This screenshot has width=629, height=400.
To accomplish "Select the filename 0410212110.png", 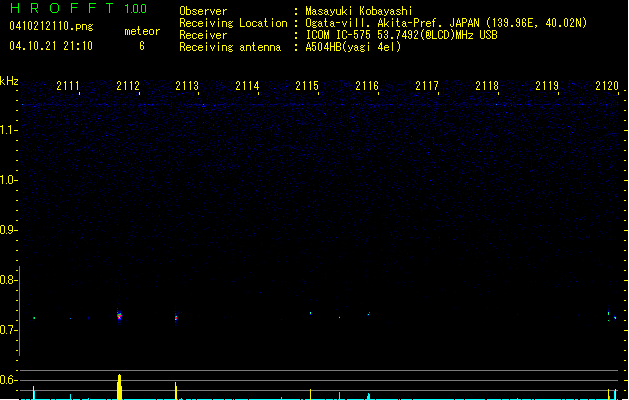I will pos(51,26).
